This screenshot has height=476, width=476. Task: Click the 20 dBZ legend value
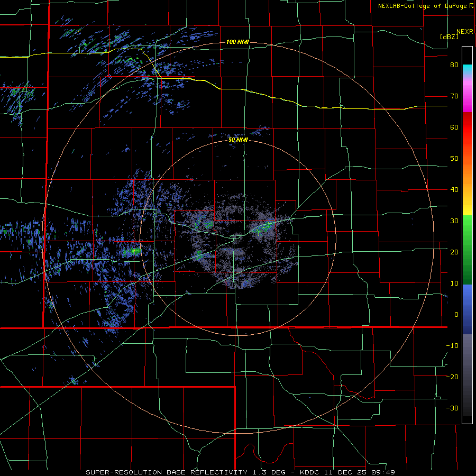(x=454, y=252)
